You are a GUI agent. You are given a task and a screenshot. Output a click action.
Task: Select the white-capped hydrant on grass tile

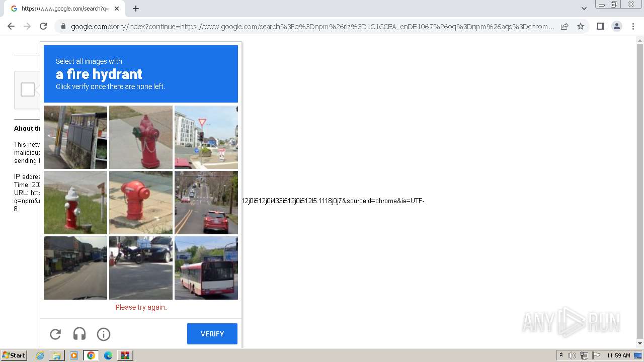75,203
